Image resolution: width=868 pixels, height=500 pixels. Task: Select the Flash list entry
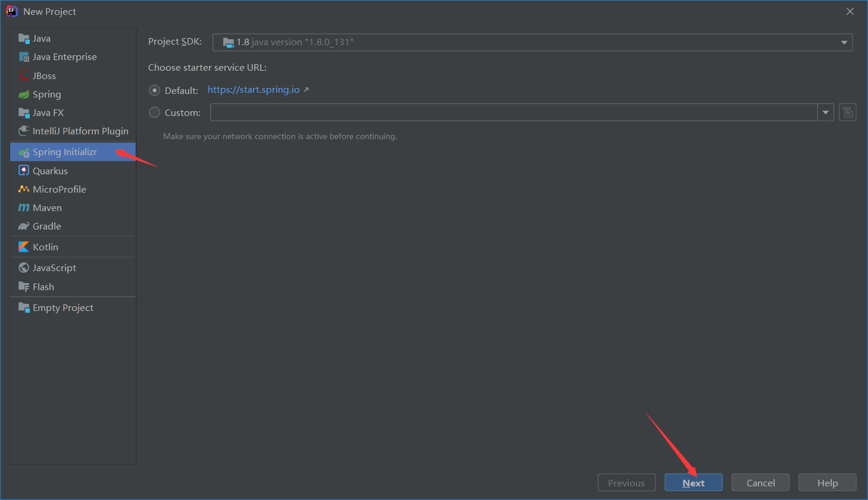pyautogui.click(x=73, y=287)
